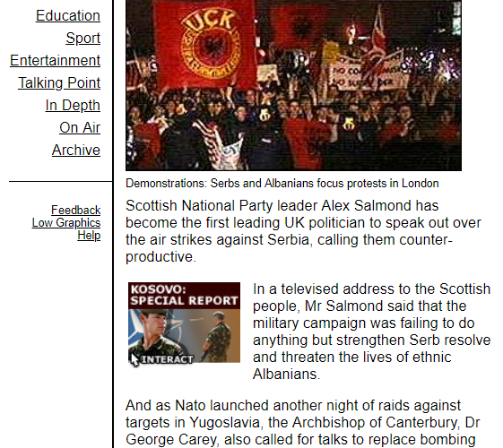Click the red UÇK flag in photo
Screen dimensions: 503x448
[204, 43]
